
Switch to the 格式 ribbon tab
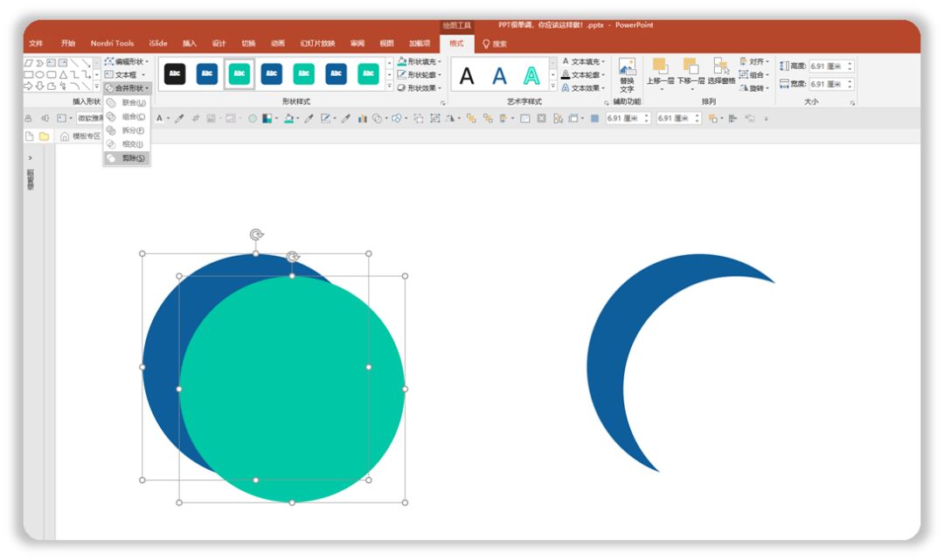(456, 44)
